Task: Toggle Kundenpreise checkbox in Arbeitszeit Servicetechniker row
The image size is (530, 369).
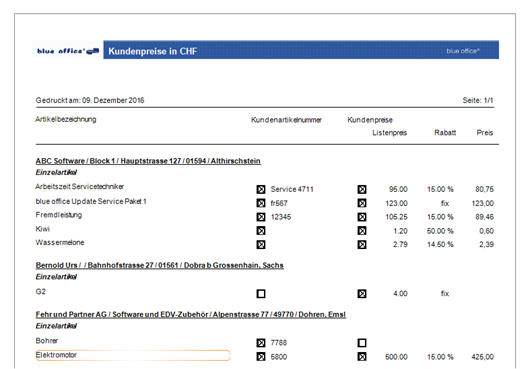Action: pyautogui.click(x=362, y=189)
